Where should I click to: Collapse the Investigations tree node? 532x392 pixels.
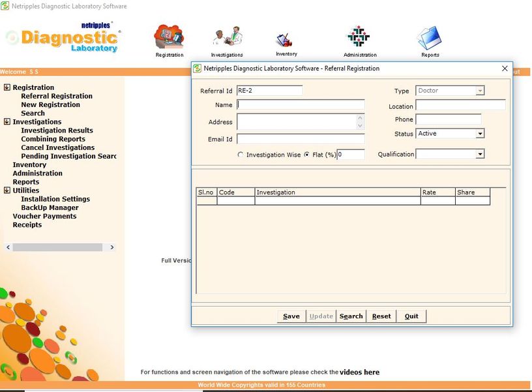(7, 121)
